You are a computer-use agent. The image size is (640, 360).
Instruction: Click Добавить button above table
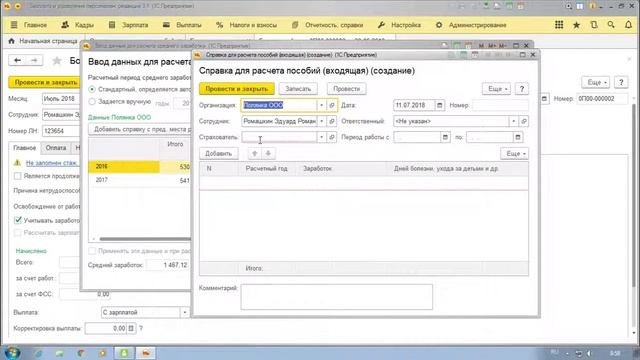[218, 153]
